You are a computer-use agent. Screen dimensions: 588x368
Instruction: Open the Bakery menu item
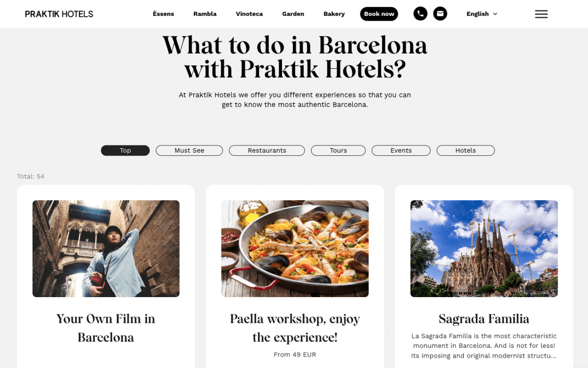pos(334,14)
